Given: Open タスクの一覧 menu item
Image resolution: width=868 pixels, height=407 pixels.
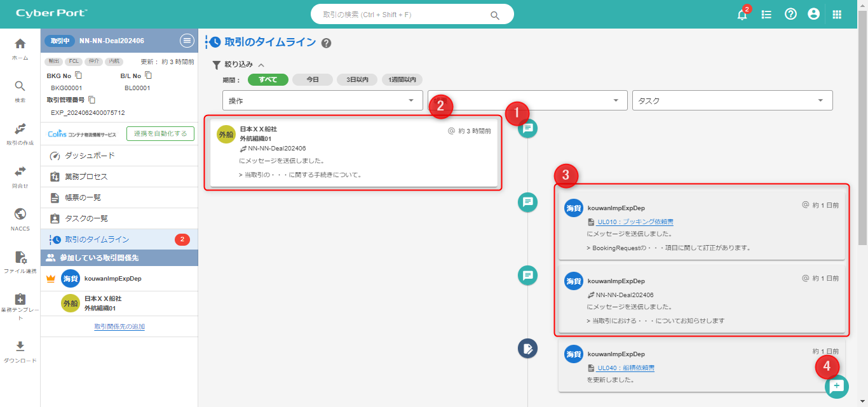Looking at the screenshot, I should (86, 218).
